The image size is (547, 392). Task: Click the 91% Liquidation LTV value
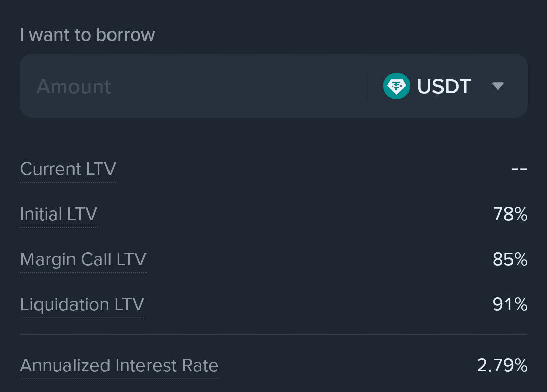click(x=510, y=305)
